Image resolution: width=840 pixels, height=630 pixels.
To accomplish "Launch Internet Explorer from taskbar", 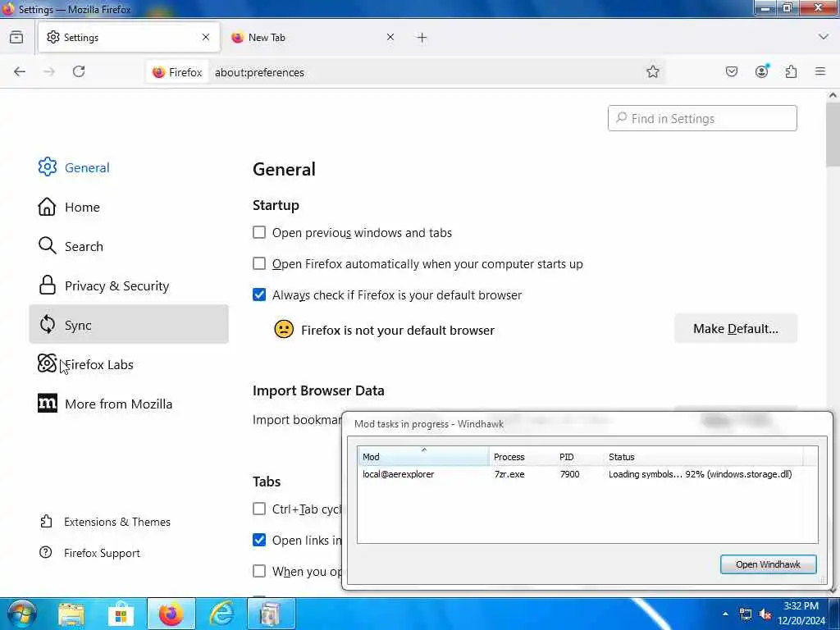I will (221, 614).
